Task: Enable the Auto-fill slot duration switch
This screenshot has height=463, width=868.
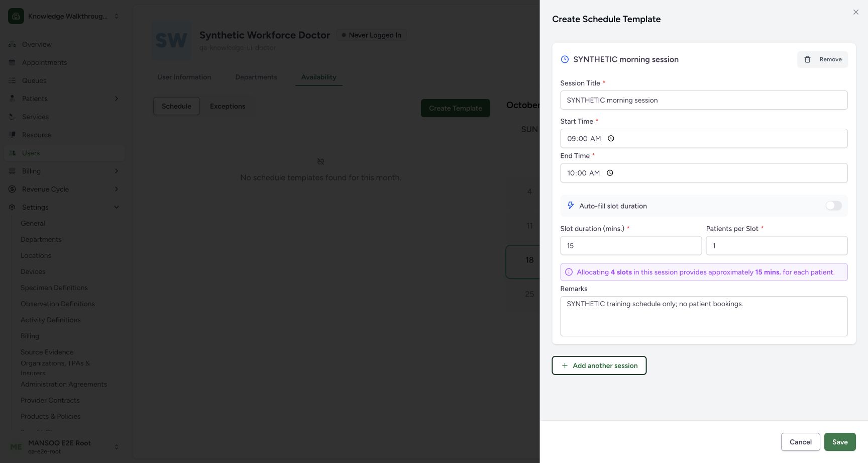Action: pyautogui.click(x=833, y=206)
